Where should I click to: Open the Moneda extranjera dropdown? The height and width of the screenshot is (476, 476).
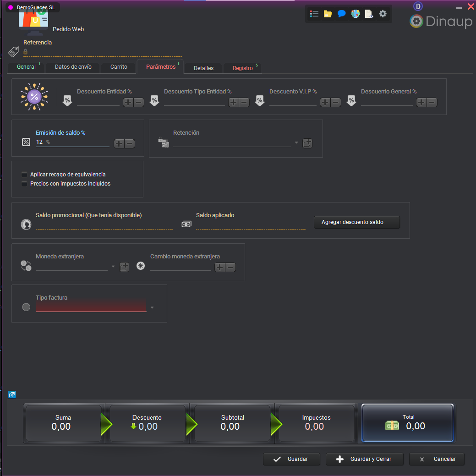(x=113, y=266)
